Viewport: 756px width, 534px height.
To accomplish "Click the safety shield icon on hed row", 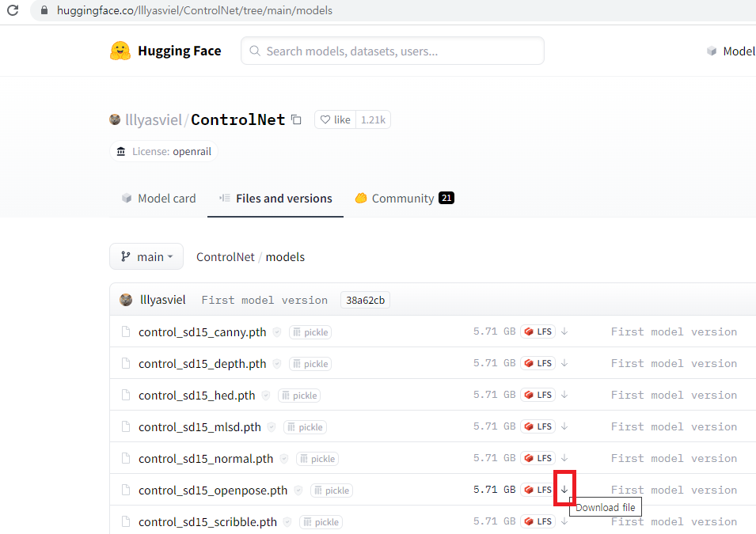I will [266, 396].
